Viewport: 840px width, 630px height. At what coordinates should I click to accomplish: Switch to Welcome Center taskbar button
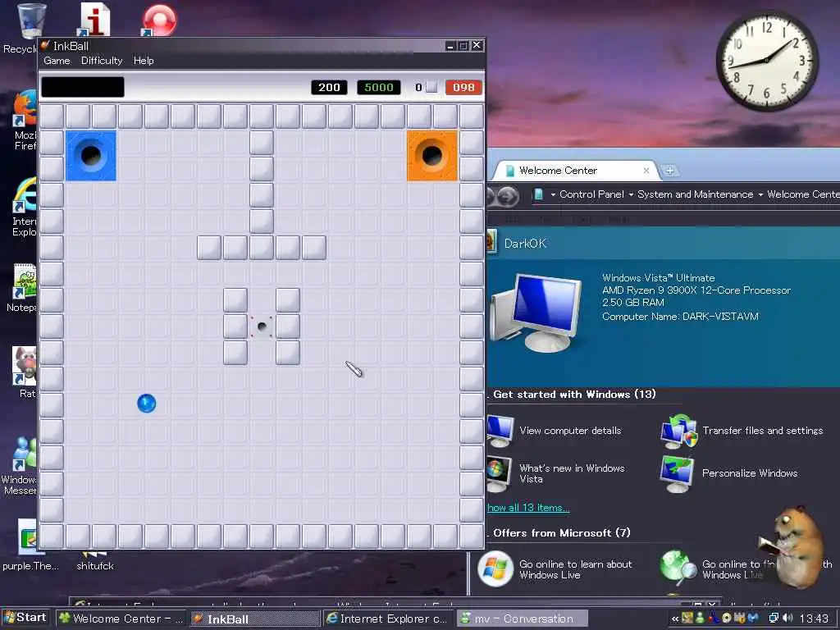(x=121, y=619)
